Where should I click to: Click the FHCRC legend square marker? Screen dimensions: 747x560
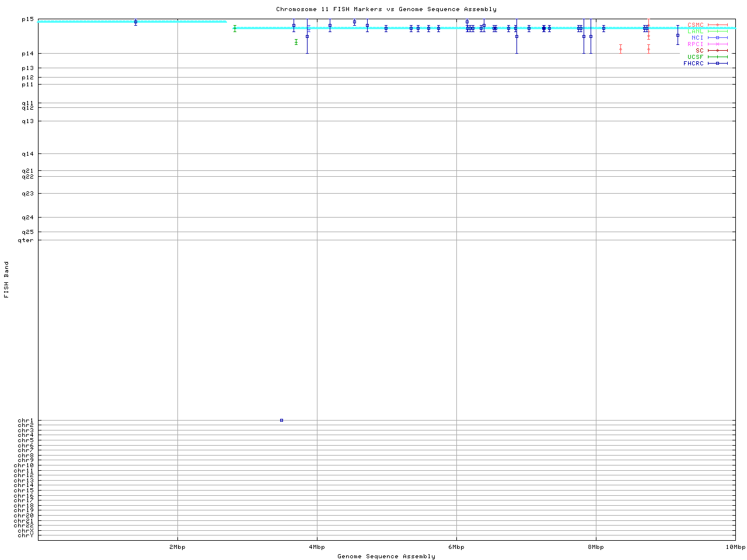(x=717, y=64)
